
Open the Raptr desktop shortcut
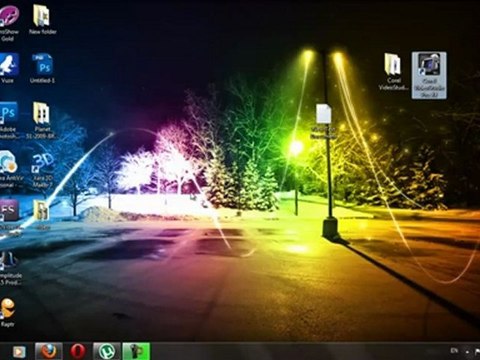7,313
